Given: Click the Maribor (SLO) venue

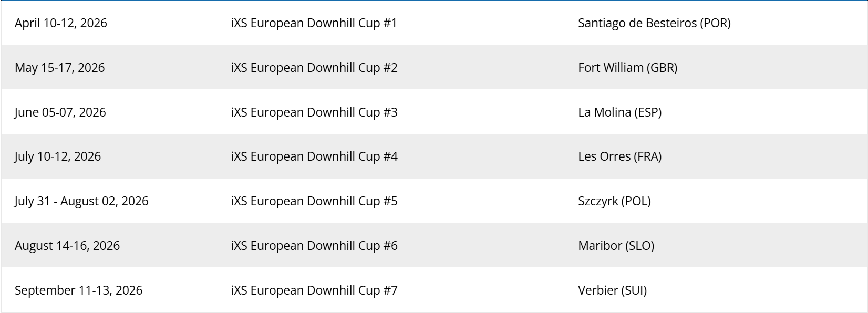Looking at the screenshot, I should pyautogui.click(x=616, y=246).
